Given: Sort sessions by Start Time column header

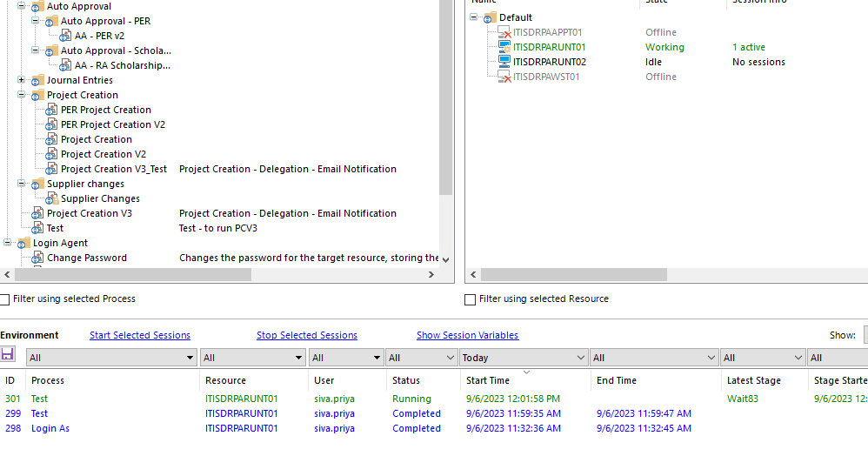Looking at the screenshot, I should [488, 380].
